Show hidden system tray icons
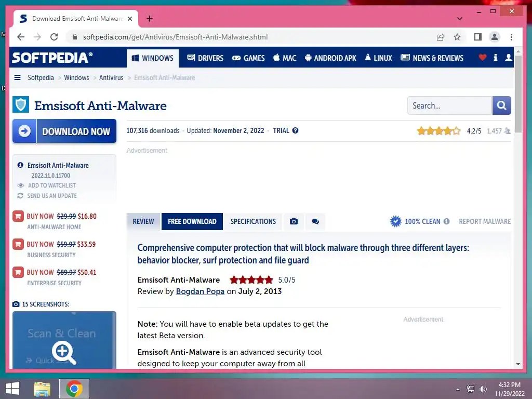This screenshot has width=532, height=399. (x=458, y=389)
